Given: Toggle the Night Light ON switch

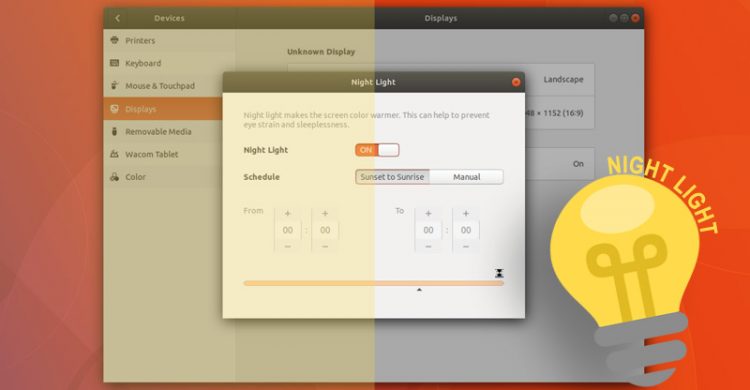Looking at the screenshot, I should pos(377,150).
